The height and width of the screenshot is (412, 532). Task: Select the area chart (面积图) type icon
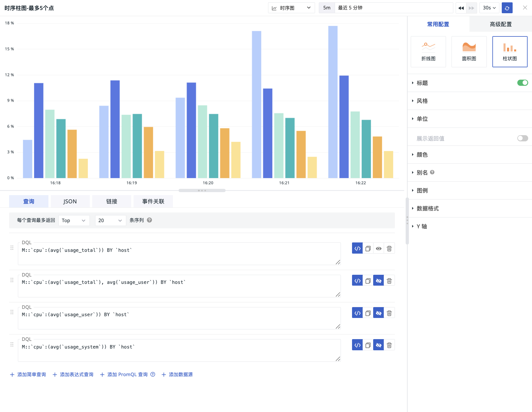click(x=469, y=52)
